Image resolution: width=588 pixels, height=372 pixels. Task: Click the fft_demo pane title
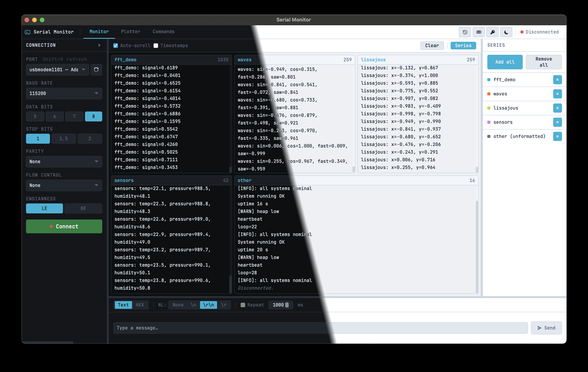tap(126, 60)
